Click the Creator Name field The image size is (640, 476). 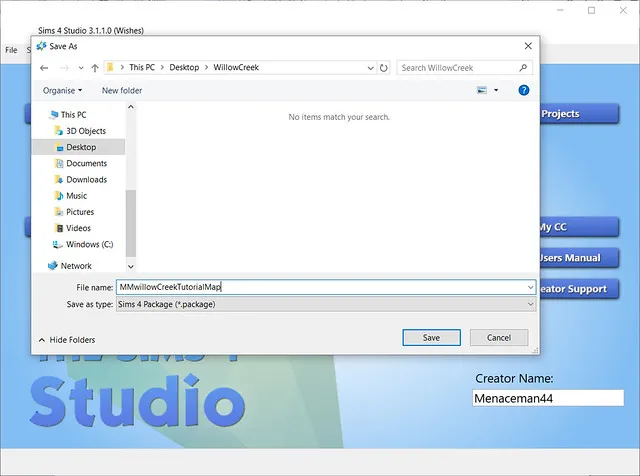548,398
